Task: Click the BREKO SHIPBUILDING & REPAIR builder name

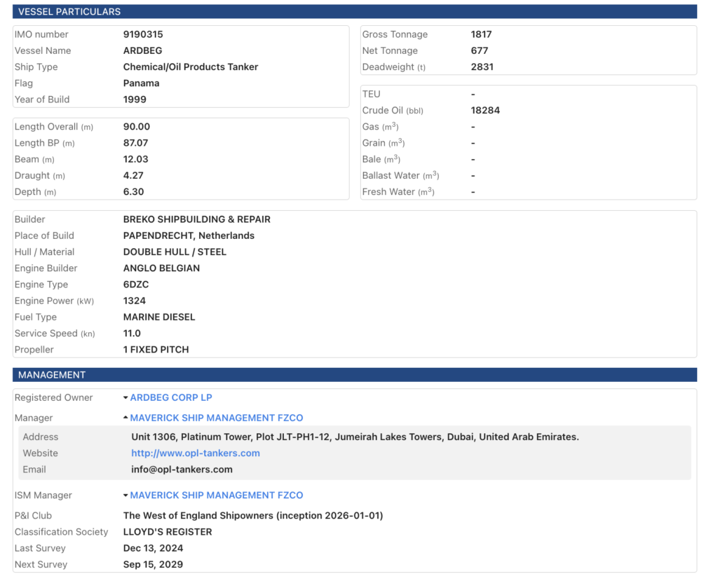Action: click(x=197, y=219)
